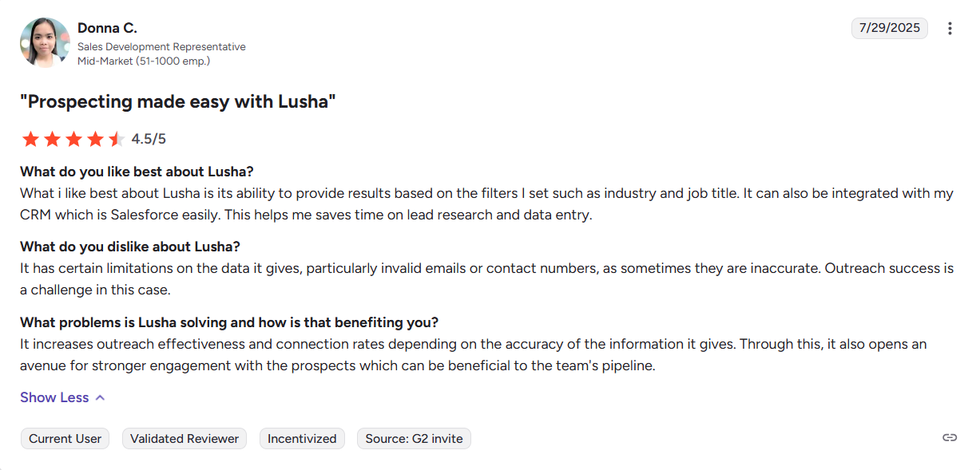Click the copy review link icon

949,437
